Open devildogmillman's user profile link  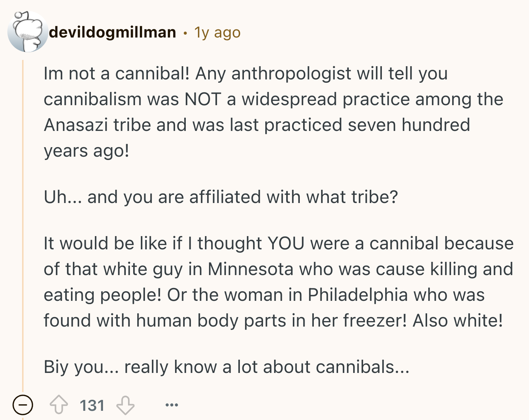113,32
